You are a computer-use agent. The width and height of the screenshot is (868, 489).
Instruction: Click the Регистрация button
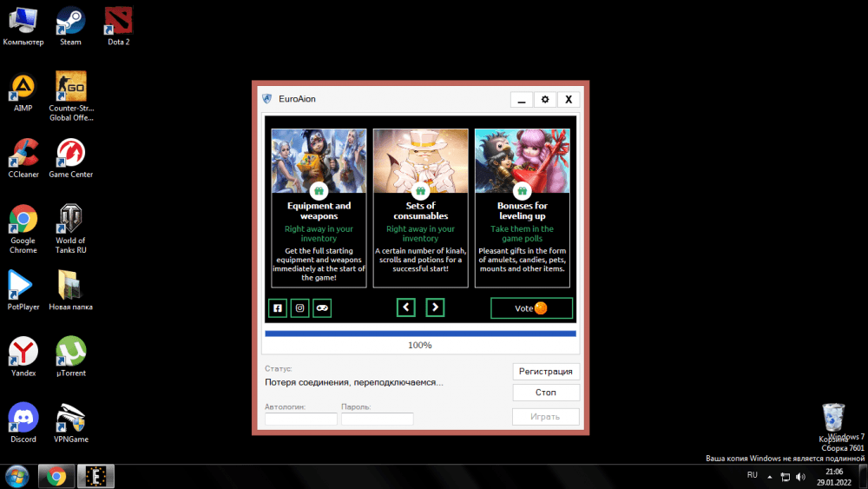[546, 372]
